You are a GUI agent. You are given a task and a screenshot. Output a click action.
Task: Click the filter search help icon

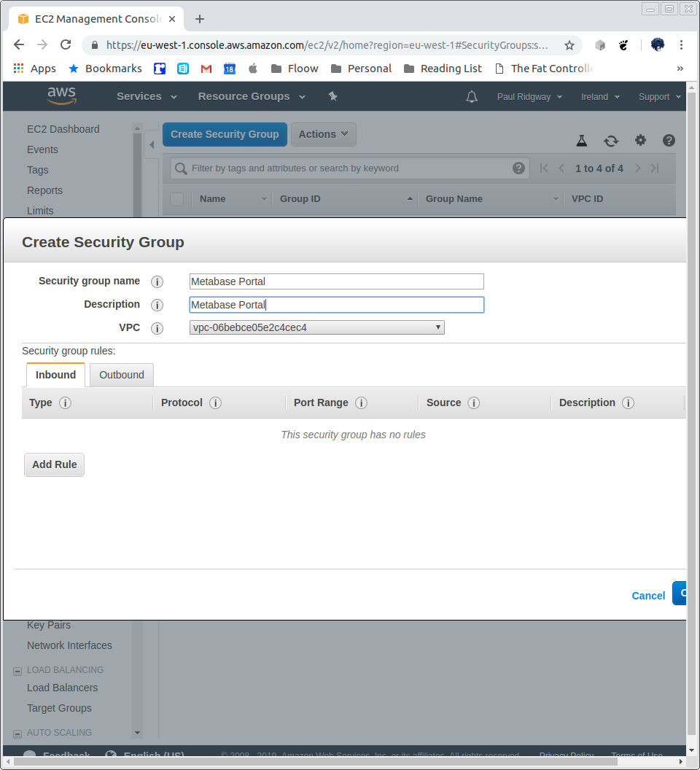click(518, 168)
